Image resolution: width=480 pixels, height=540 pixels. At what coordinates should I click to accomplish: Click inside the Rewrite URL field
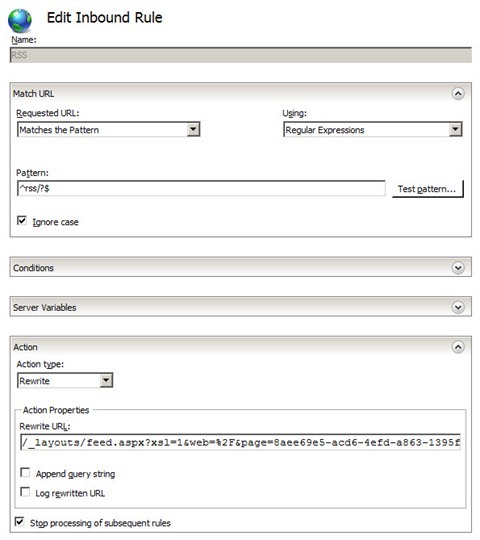point(240,442)
